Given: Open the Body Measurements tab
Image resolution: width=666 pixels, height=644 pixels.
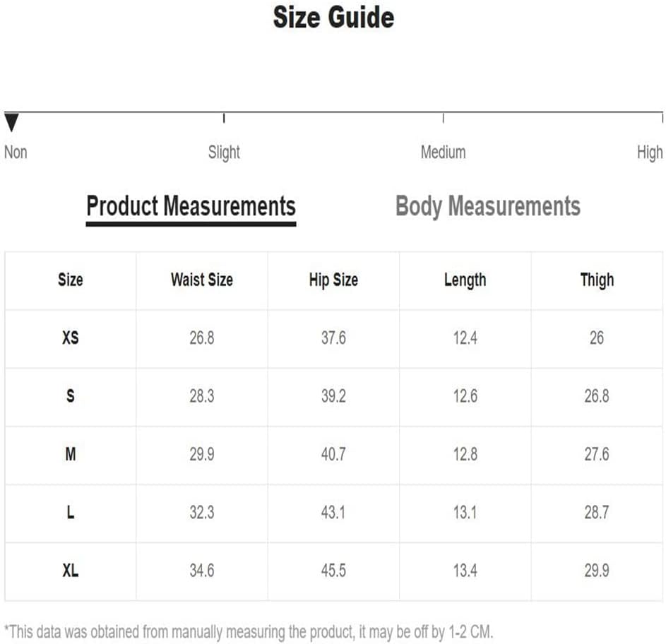Looking at the screenshot, I should point(487,206).
